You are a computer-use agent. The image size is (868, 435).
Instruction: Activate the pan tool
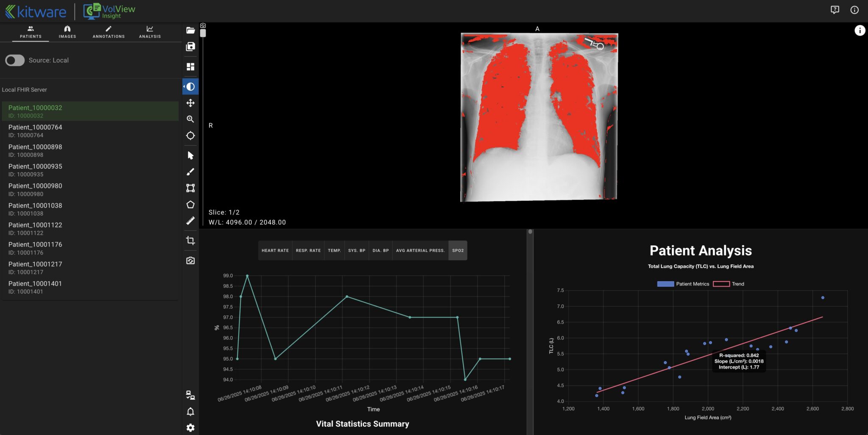point(190,103)
